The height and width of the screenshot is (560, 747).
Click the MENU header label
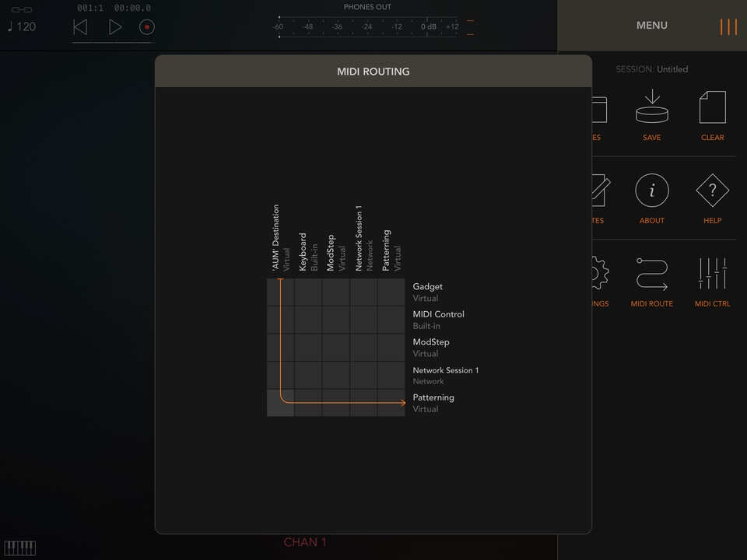pyautogui.click(x=652, y=25)
